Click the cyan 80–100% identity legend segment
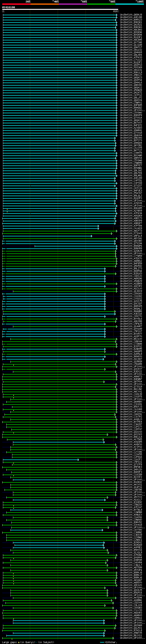 130,4
